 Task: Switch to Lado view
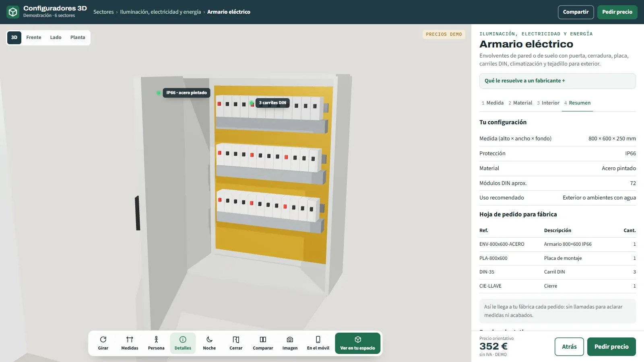(x=56, y=37)
